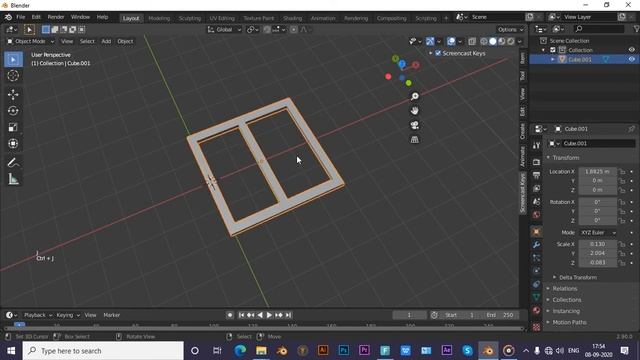Play the animation forward
The height and width of the screenshot is (360, 640).
(x=269, y=315)
